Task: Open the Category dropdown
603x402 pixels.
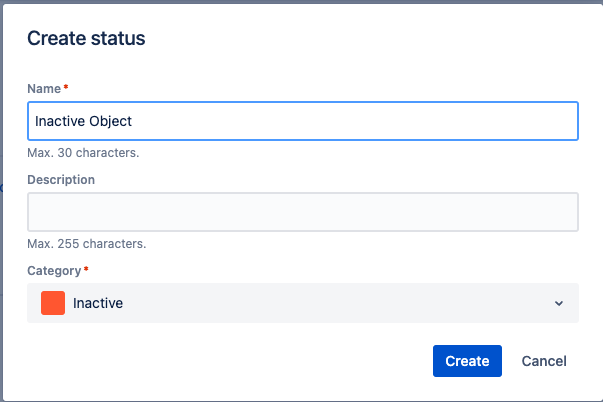Action: (x=302, y=303)
